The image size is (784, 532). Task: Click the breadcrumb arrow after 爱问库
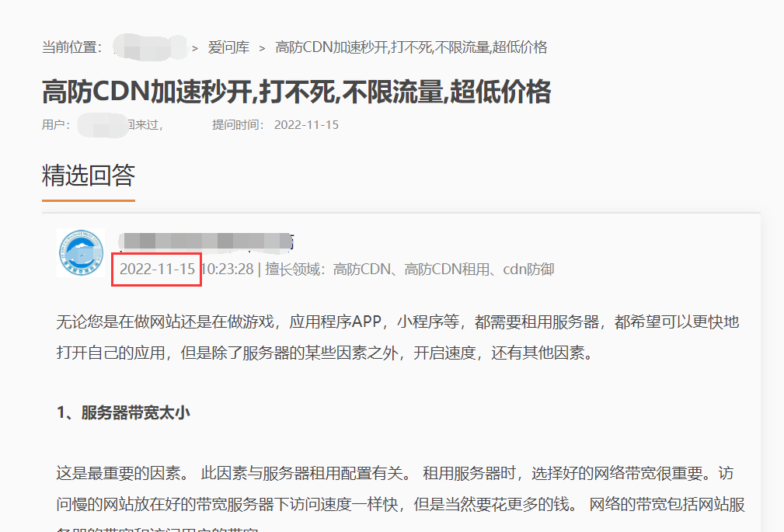(x=262, y=48)
